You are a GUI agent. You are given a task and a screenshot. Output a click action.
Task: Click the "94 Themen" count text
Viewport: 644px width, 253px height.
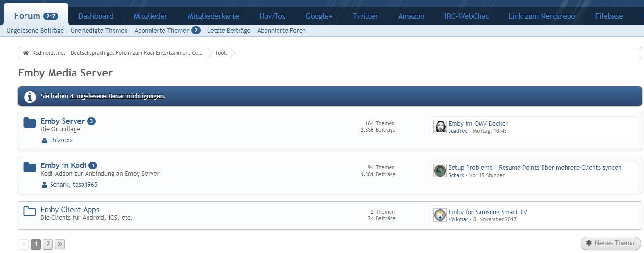click(x=381, y=167)
